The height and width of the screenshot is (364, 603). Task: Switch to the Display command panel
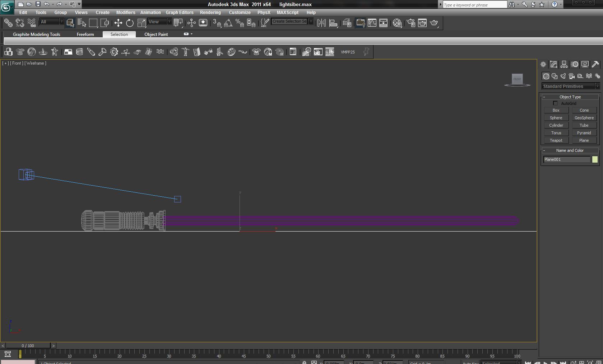(585, 64)
